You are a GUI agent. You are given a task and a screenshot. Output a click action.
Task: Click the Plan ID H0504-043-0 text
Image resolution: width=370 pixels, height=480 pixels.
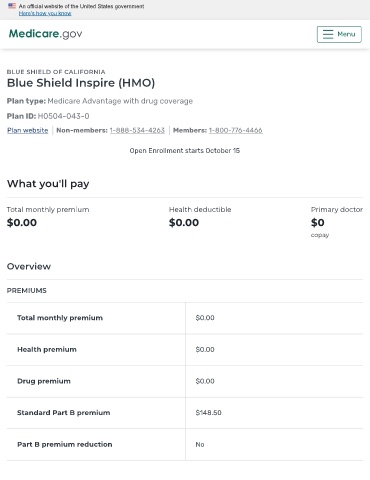click(48, 116)
